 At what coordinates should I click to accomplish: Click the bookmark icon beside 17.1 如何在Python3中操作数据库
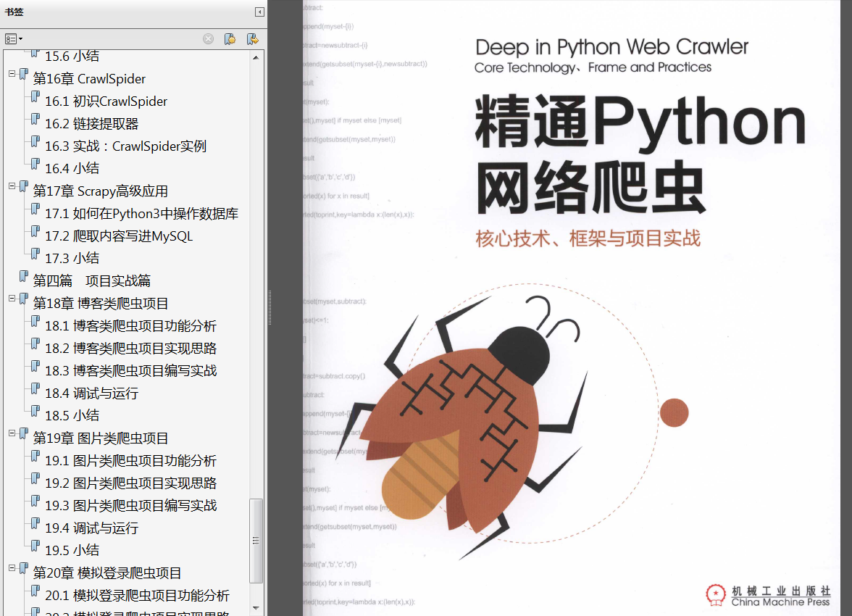(35, 209)
